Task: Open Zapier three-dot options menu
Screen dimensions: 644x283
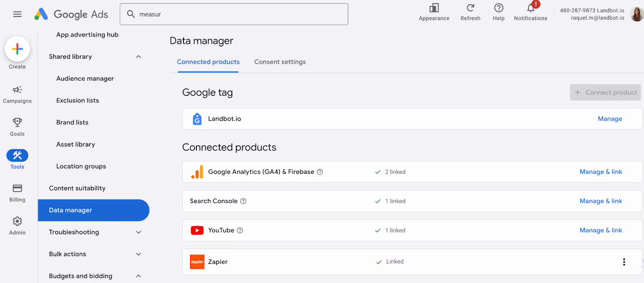Action: (624, 262)
